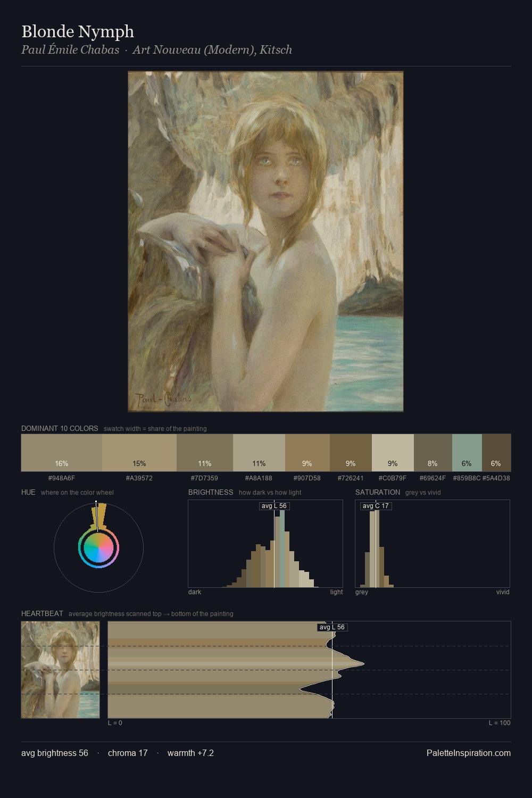The height and width of the screenshot is (798, 532).
Task: Click the 'grey' axis label
Action: click(362, 592)
